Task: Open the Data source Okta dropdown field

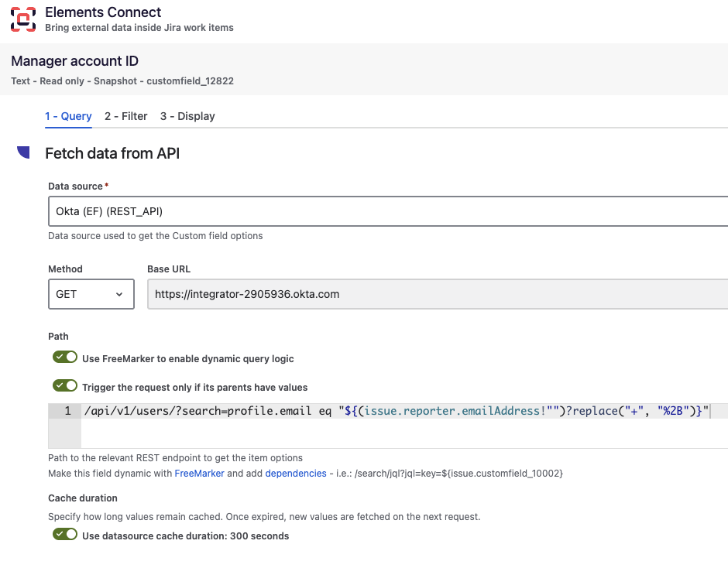Action: [x=388, y=211]
